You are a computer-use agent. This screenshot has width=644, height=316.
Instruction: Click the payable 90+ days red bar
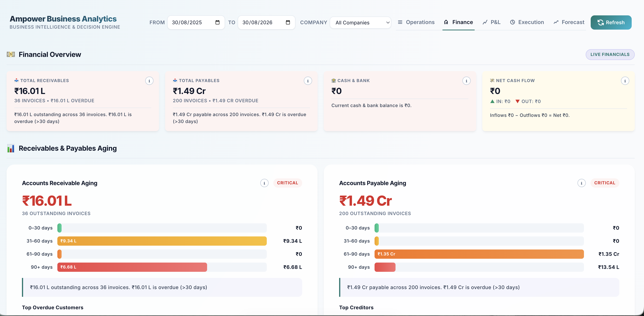pos(385,267)
